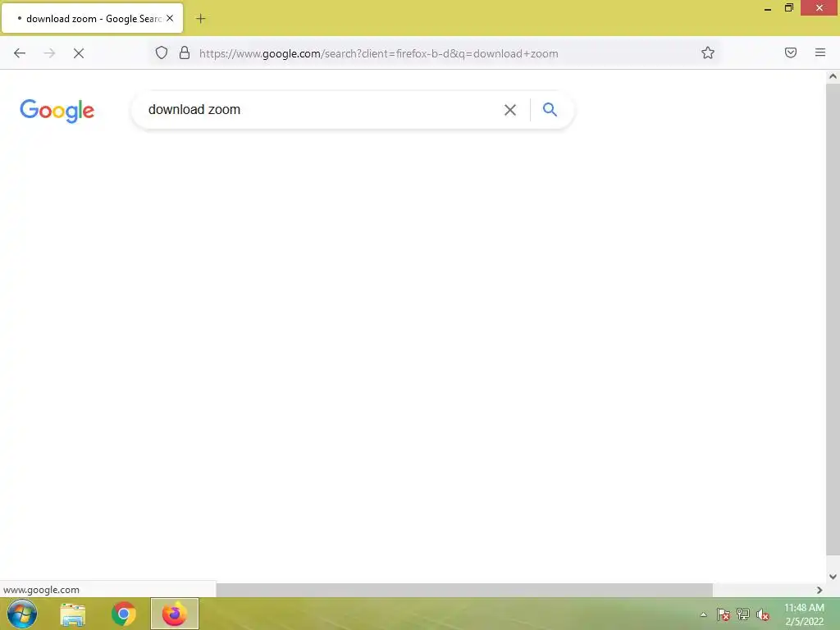Bookmark this page with the star
The width and height of the screenshot is (840, 630).
(708, 52)
